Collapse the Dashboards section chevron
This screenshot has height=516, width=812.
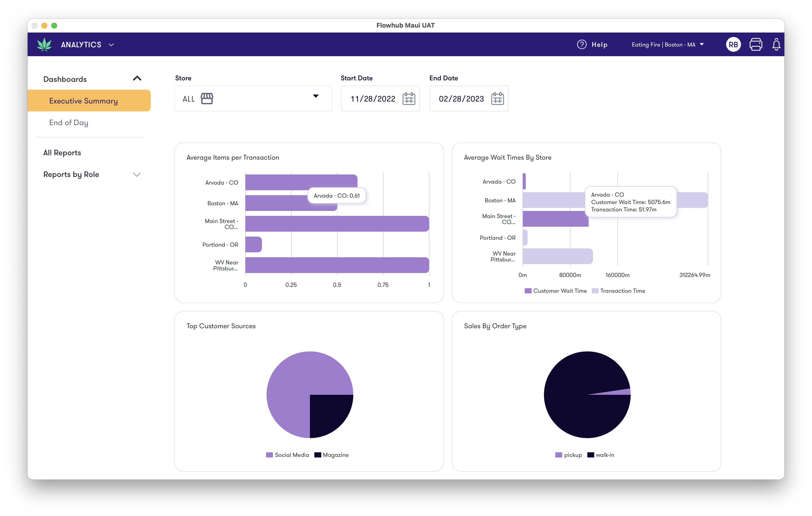pos(137,79)
